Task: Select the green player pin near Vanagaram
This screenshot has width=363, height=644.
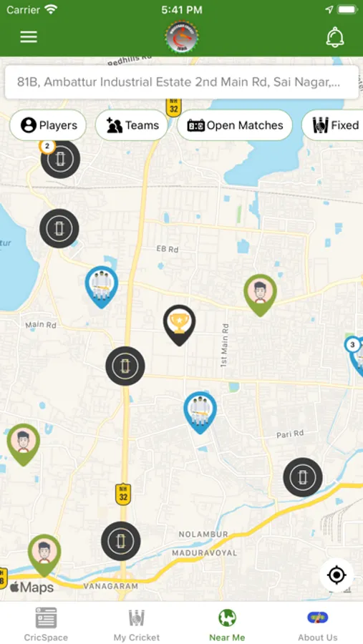Action: click(44, 555)
